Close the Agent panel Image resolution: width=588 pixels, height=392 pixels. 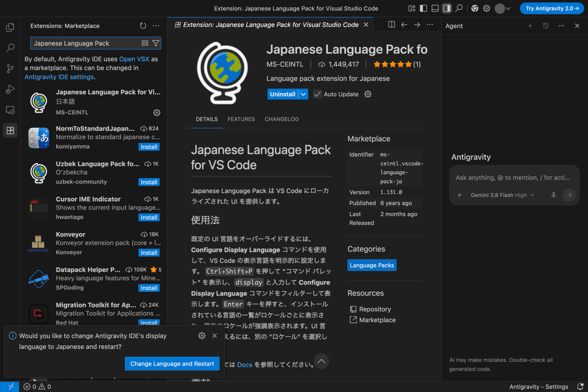click(577, 26)
